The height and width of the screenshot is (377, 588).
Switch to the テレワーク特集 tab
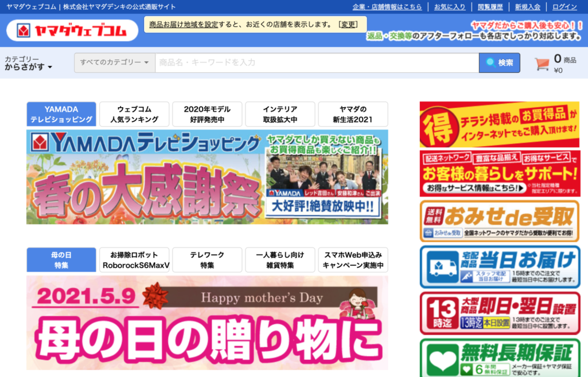point(207,260)
